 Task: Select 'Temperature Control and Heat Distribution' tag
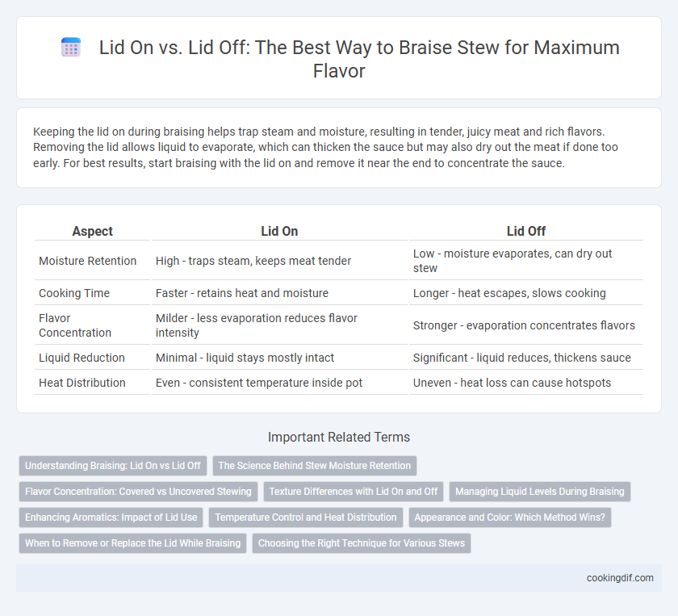[x=306, y=518]
